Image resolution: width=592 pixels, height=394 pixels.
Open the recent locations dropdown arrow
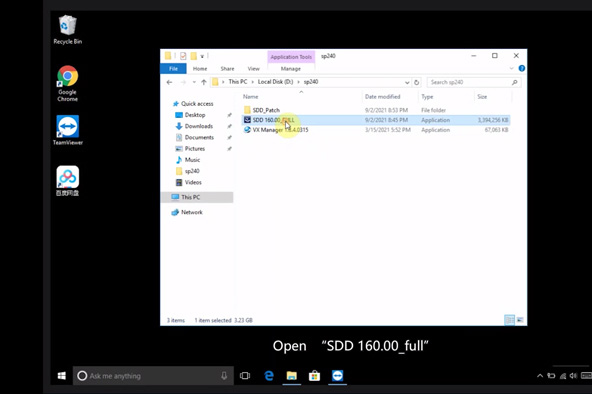pos(194,82)
